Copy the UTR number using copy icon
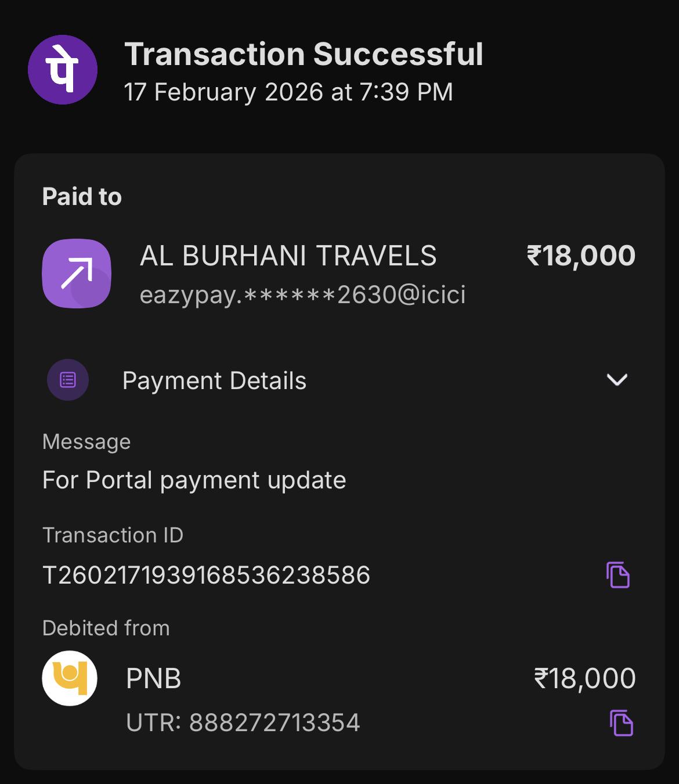The height and width of the screenshot is (784, 679). point(621,723)
